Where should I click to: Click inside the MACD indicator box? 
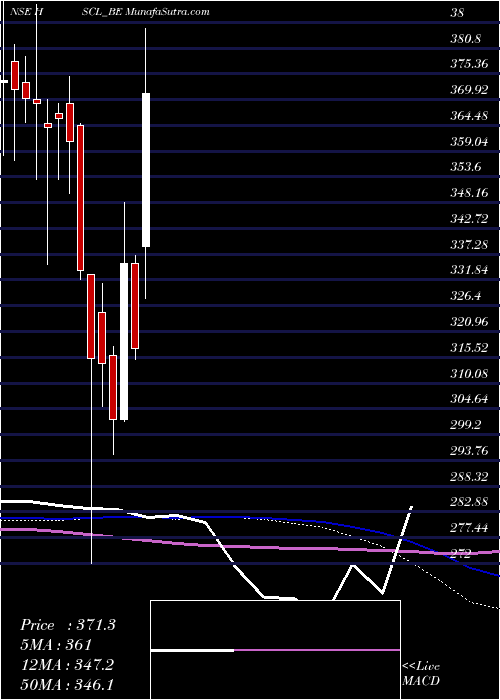point(275,650)
